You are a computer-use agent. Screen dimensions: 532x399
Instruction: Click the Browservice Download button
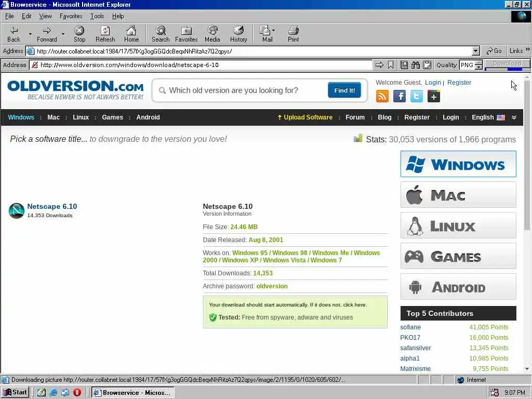pos(507,64)
